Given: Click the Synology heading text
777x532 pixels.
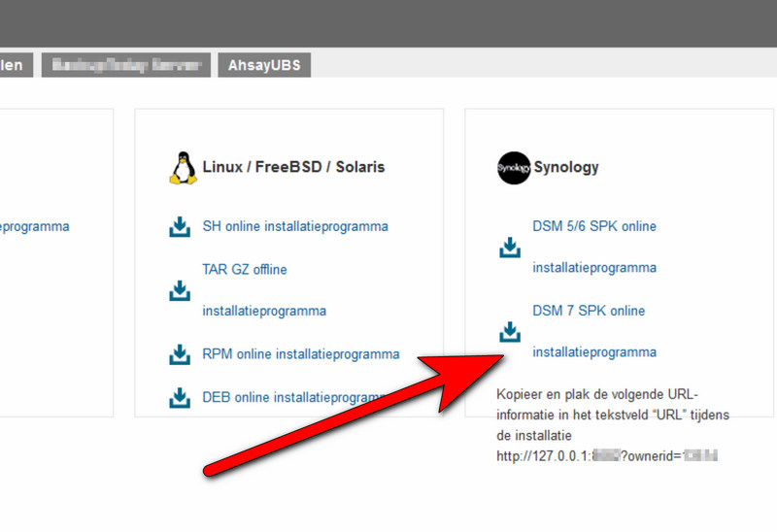Looking at the screenshot, I should pyautogui.click(x=566, y=167).
